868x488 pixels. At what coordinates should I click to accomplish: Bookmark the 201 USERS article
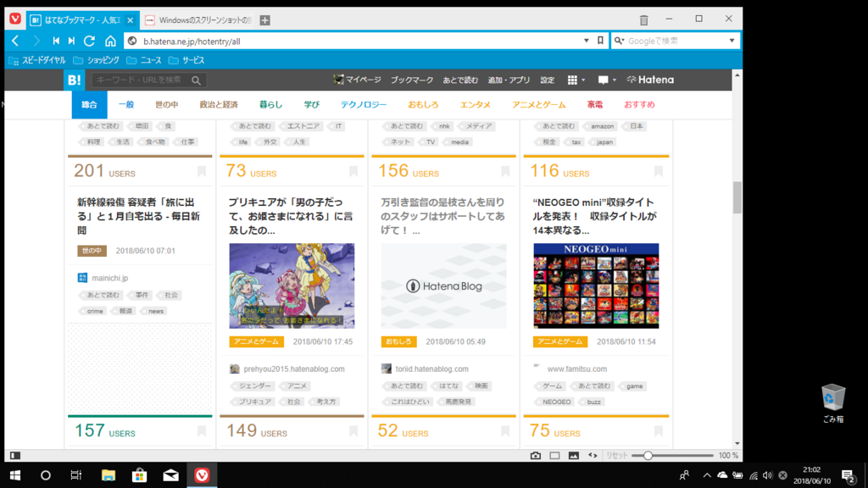pos(202,171)
